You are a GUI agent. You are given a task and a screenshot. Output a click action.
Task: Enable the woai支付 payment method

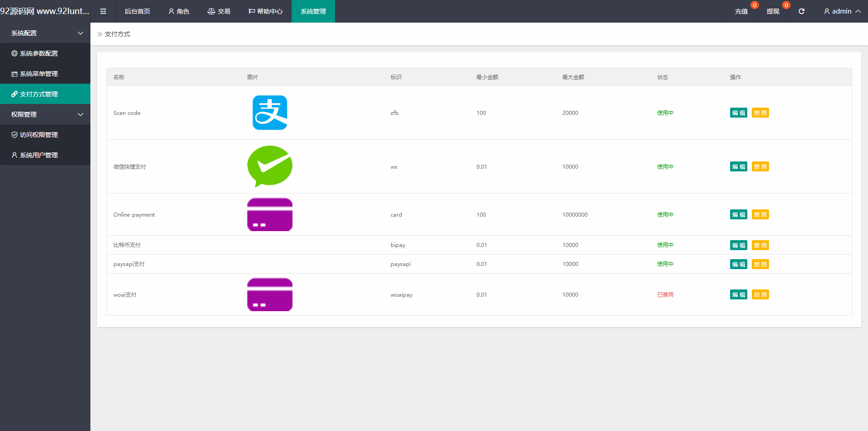760,294
